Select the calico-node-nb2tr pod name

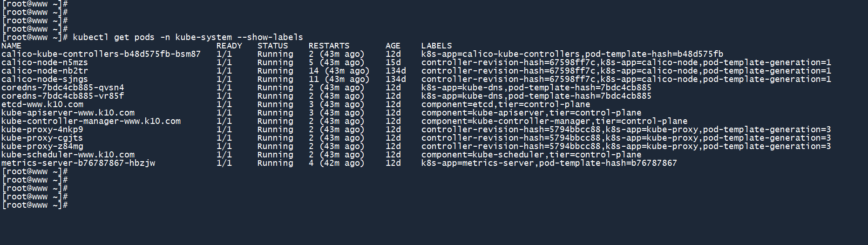[x=45, y=71]
